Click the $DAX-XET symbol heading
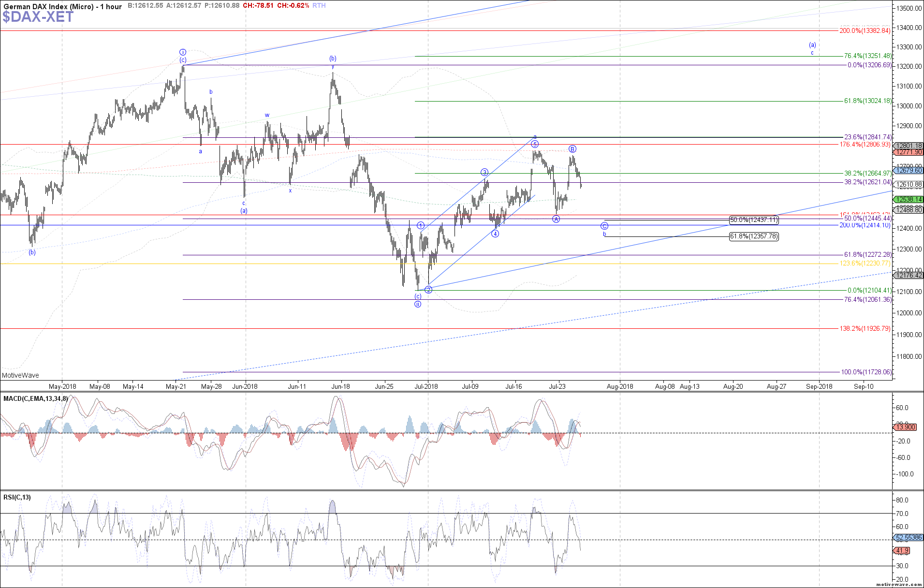This screenshot has height=588, width=924. tap(38, 17)
